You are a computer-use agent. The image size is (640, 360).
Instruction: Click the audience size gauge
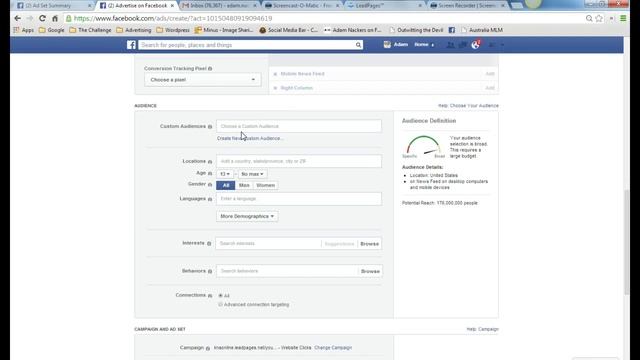(x=423, y=146)
